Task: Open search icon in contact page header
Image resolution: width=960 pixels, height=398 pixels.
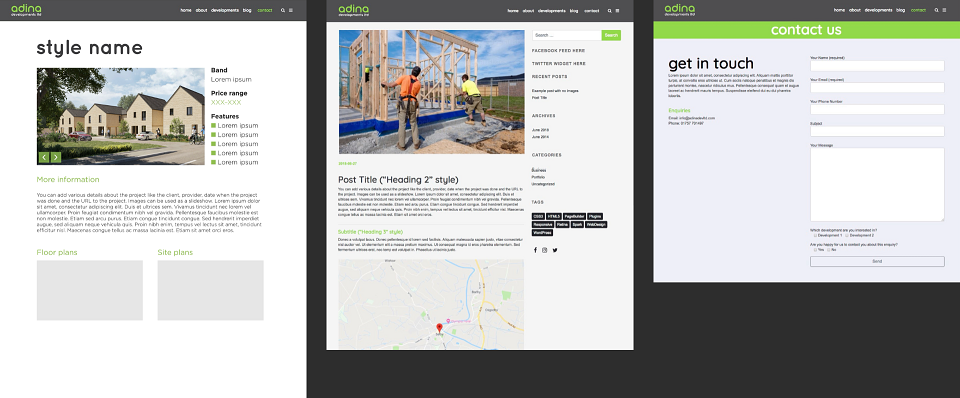Action: pos(936,10)
